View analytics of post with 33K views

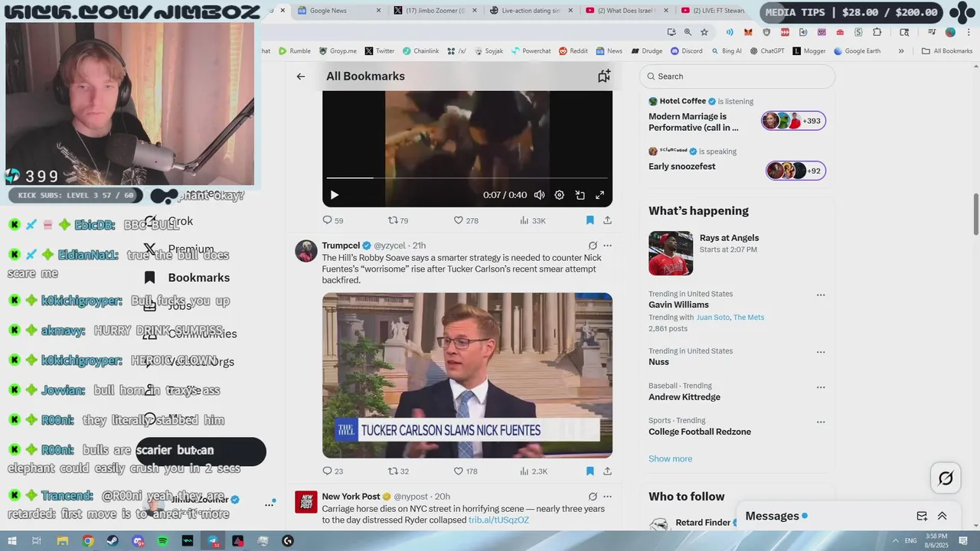(x=532, y=220)
